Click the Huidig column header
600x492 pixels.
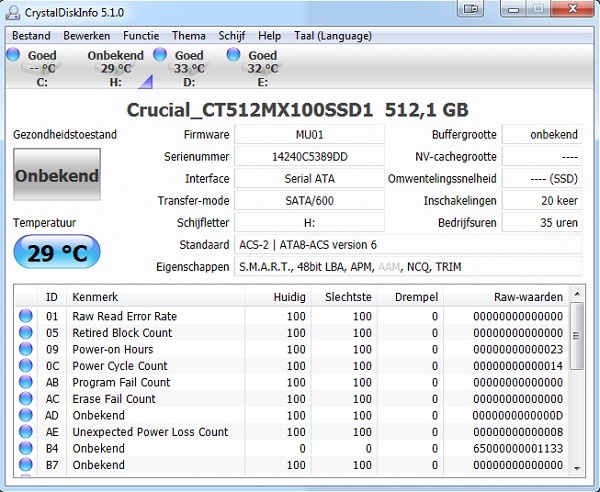pos(278,297)
